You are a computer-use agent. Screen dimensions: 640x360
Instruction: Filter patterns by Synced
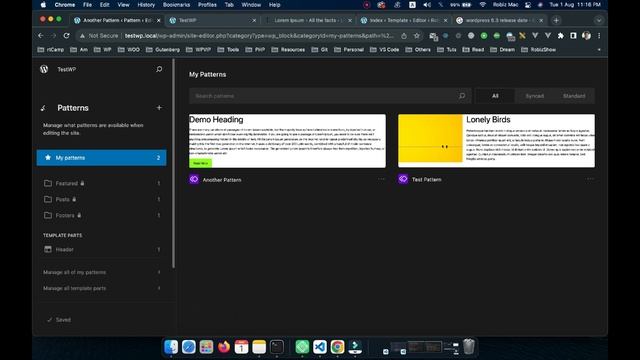[534, 96]
